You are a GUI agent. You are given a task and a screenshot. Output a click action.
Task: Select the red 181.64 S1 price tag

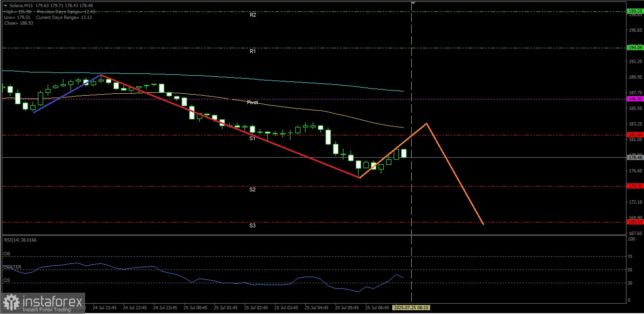(x=635, y=135)
